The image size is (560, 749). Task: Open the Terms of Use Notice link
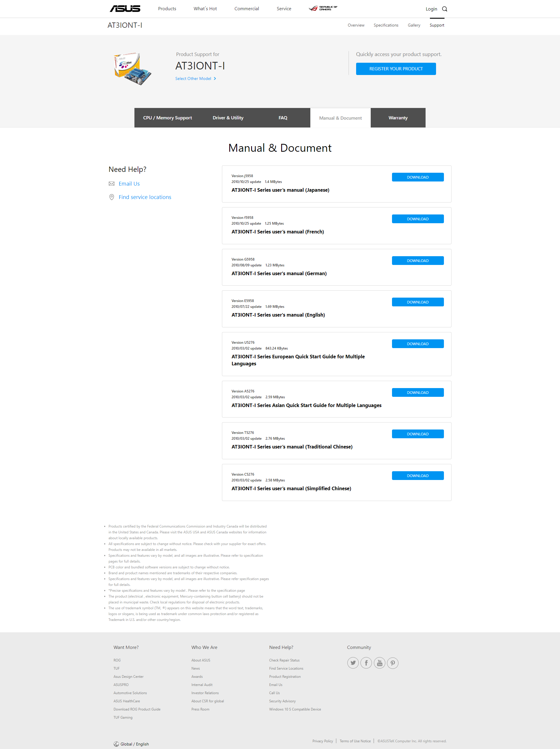(355, 741)
